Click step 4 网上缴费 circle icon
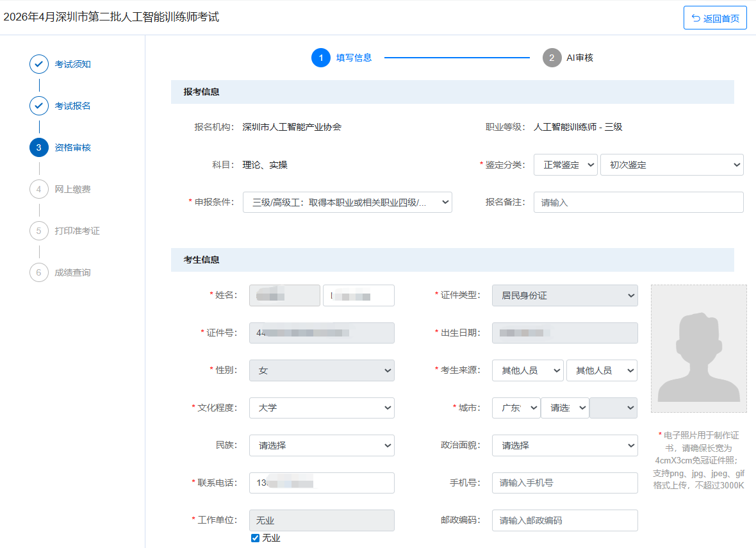 pos(39,189)
